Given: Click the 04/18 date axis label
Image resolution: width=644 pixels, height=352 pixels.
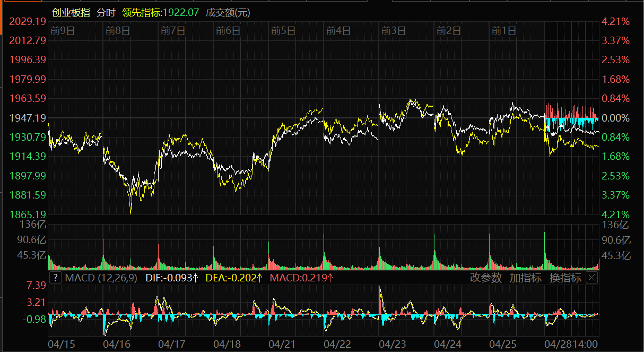Looking at the screenshot, I should tap(227, 344).
